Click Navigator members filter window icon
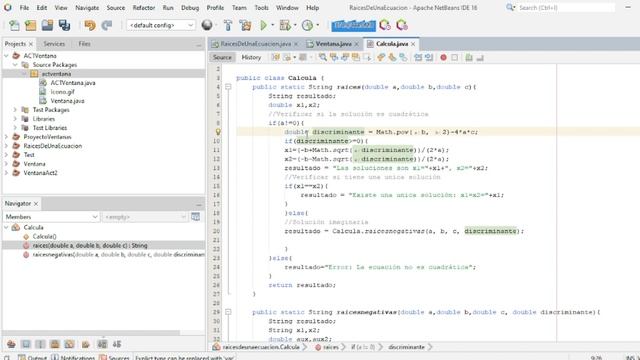The height and width of the screenshot is (360, 640). 196,217
